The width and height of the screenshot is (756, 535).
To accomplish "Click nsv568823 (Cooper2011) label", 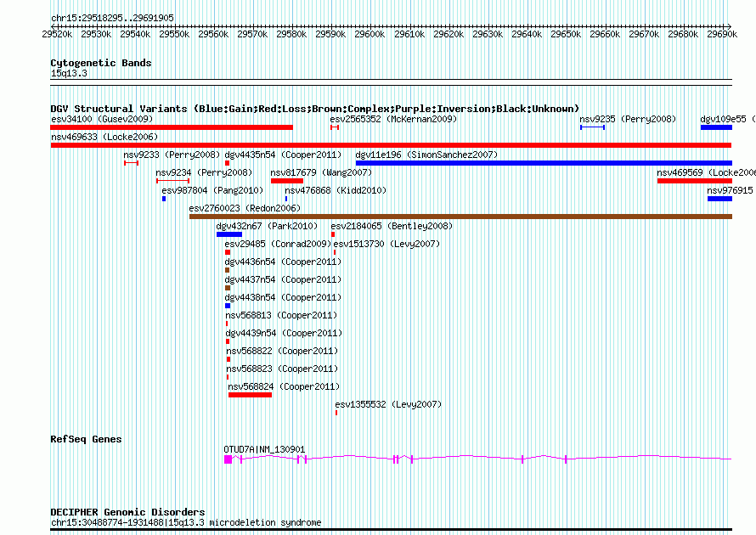I will 282,369.
